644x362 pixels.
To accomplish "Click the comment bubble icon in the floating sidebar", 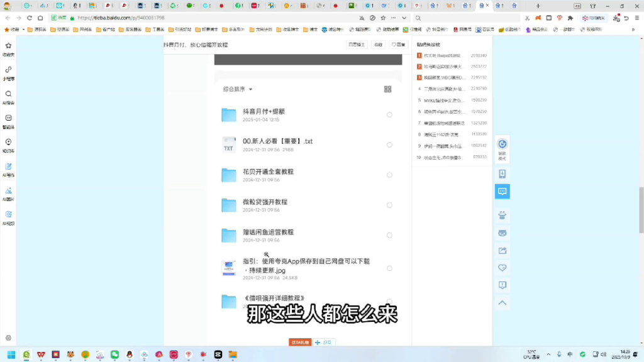I will coord(502,192).
